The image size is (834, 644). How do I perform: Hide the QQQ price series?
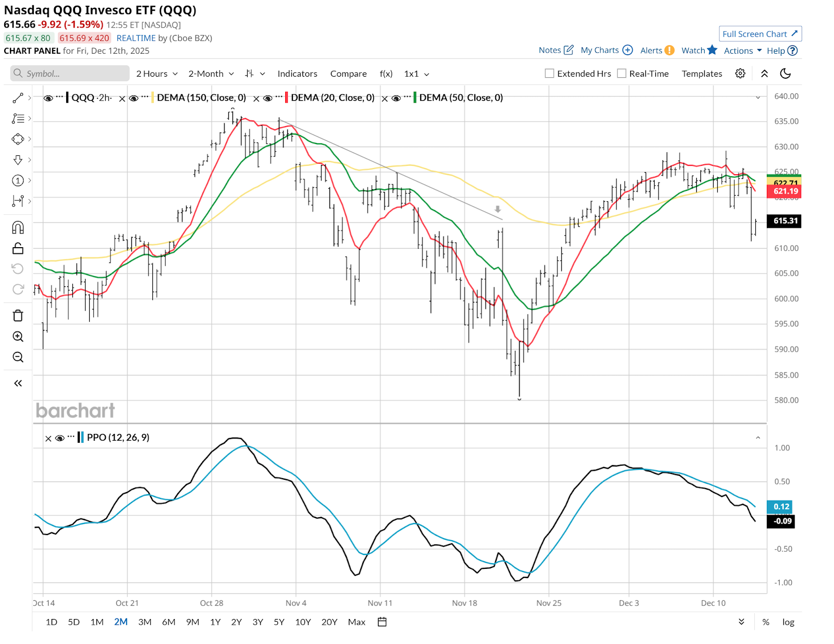click(48, 98)
